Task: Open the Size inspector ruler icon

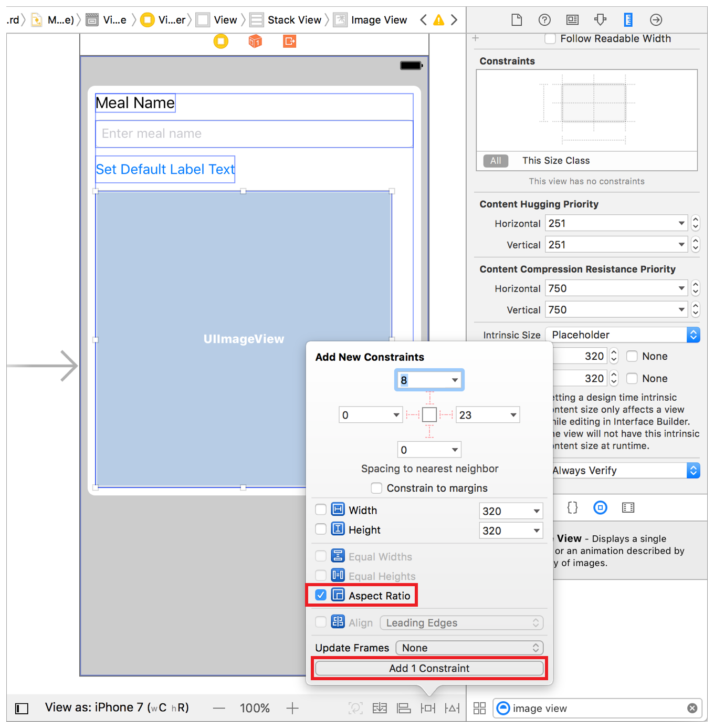Action: click(x=628, y=20)
